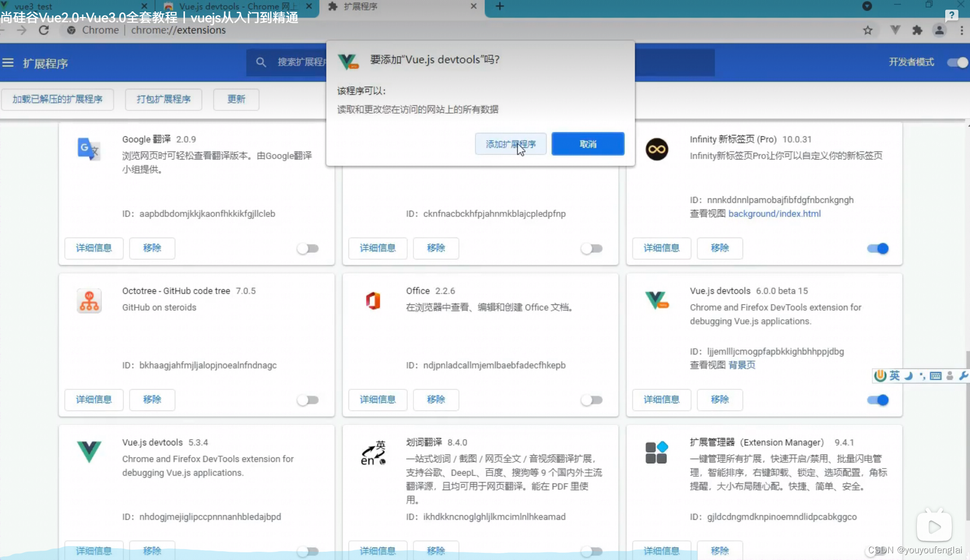
Task: Toggle extension with ID cknfnacbckhf
Action: pyautogui.click(x=592, y=248)
